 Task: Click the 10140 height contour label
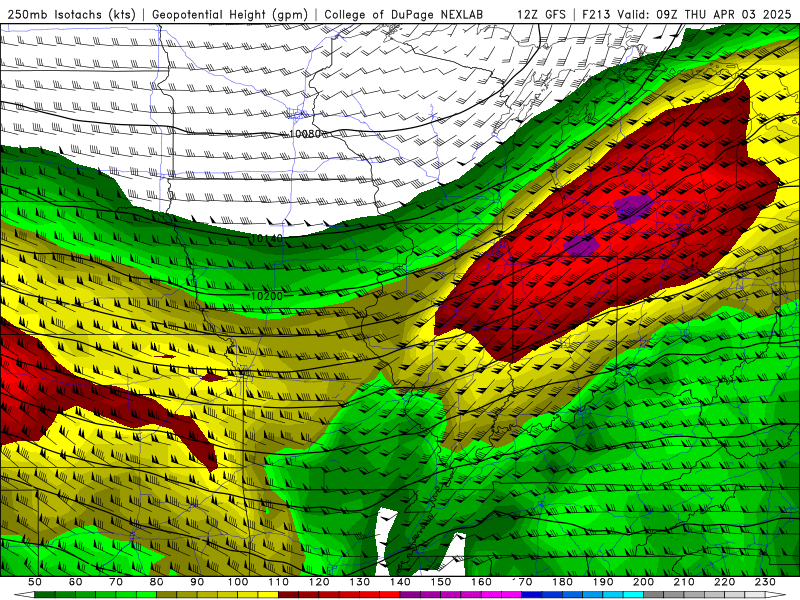267,238
